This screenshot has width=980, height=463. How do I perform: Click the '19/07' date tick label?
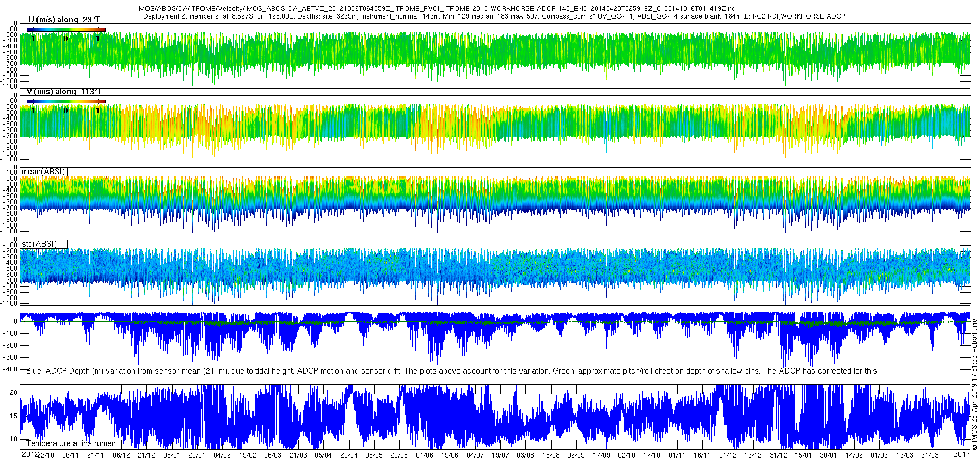[500, 455]
